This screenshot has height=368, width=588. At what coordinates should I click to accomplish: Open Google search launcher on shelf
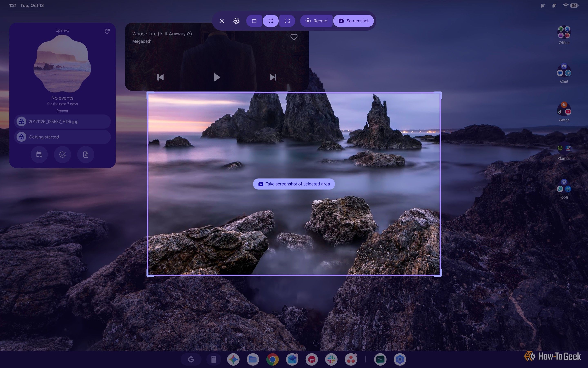(x=191, y=359)
